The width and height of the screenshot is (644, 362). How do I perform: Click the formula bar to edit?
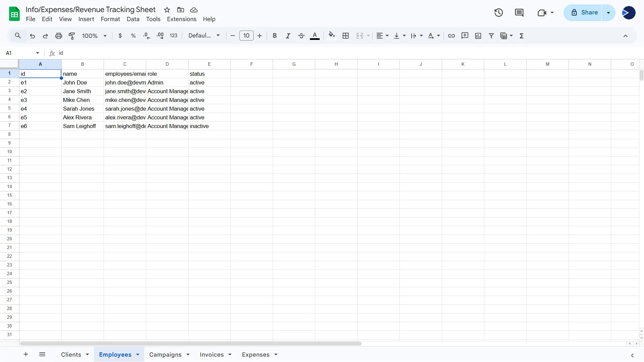pyautogui.click(x=168, y=53)
